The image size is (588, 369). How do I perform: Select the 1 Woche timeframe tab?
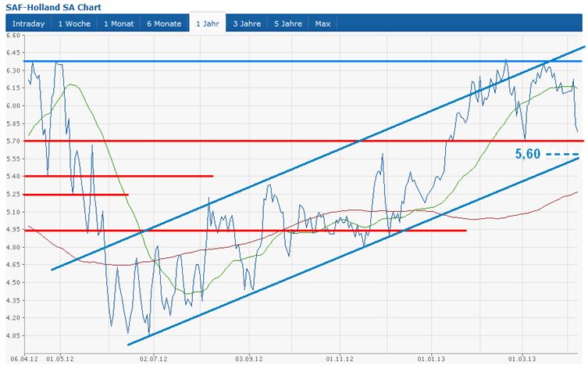pyautogui.click(x=74, y=23)
